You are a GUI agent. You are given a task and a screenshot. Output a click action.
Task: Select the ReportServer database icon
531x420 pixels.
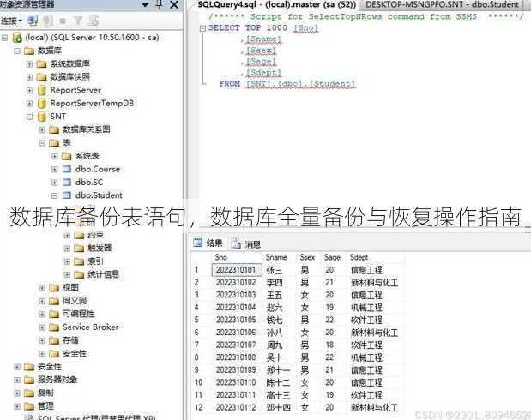pos(42,90)
